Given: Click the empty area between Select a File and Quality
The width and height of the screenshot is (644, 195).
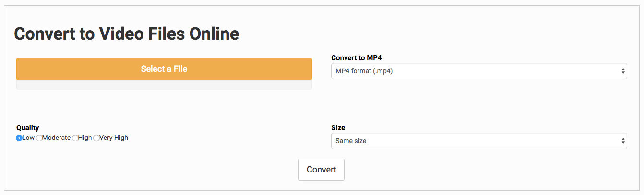Looking at the screenshot, I should 164,106.
